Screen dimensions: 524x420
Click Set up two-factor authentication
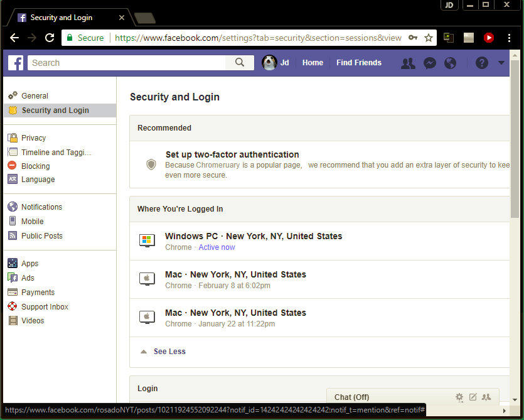(x=232, y=154)
